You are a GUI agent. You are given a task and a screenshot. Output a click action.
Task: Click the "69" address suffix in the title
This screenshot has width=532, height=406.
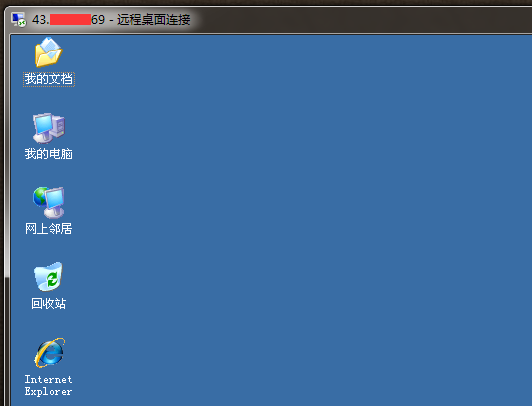click(98, 20)
